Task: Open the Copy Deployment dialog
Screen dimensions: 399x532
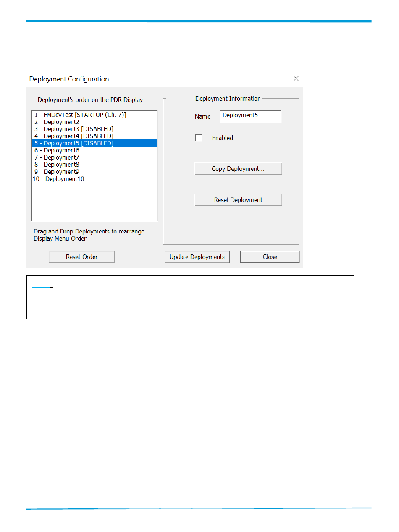Action: point(238,169)
